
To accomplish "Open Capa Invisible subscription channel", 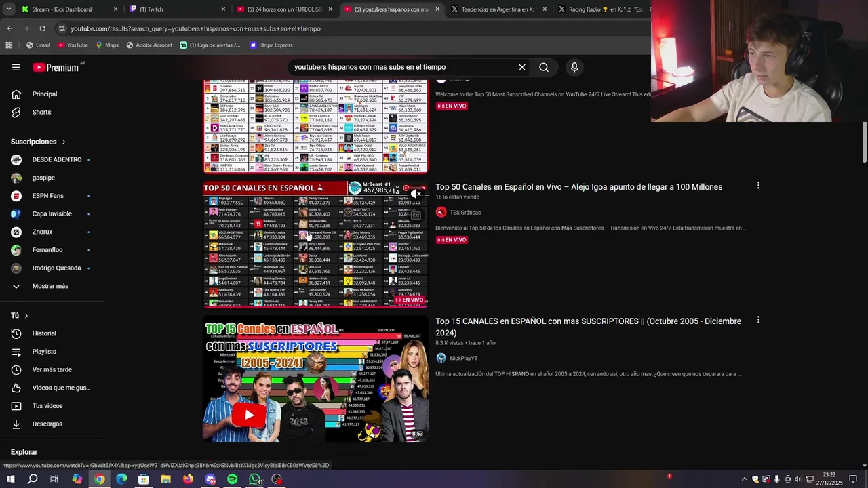I will pos(52,214).
